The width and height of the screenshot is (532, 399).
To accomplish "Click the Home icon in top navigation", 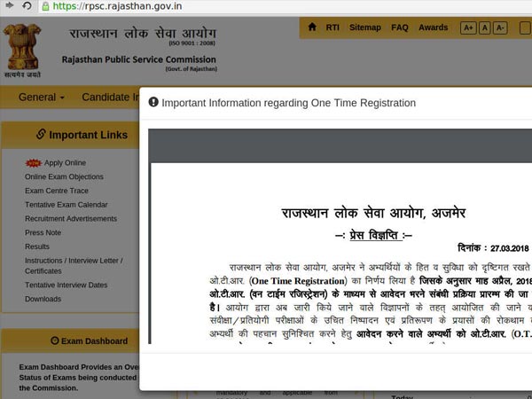I will coord(312,27).
